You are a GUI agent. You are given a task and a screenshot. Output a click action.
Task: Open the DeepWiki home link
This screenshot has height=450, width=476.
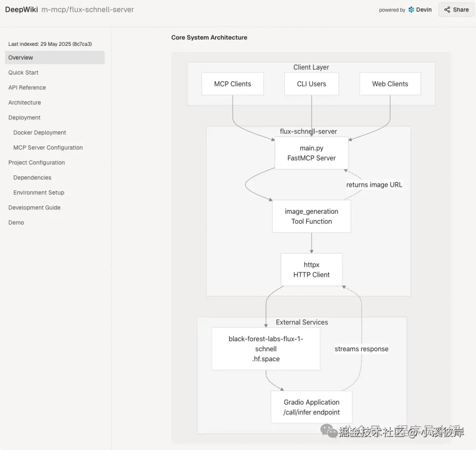tap(21, 9)
